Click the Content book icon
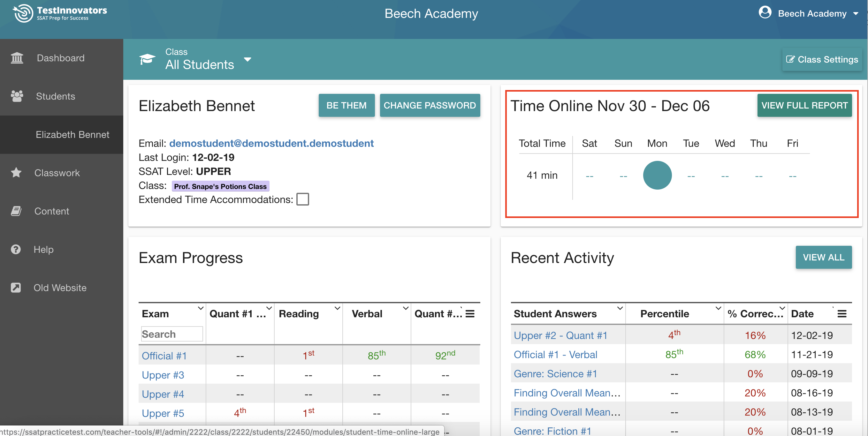 (16, 211)
